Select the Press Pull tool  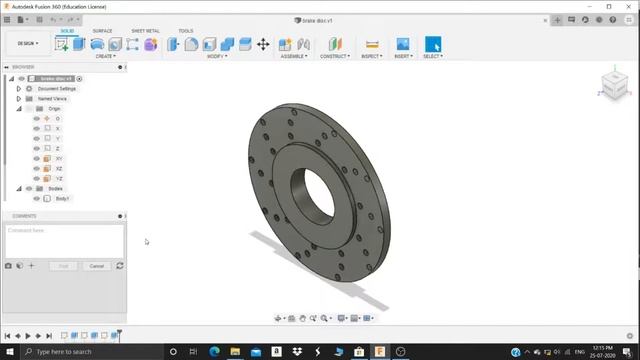coord(173,44)
